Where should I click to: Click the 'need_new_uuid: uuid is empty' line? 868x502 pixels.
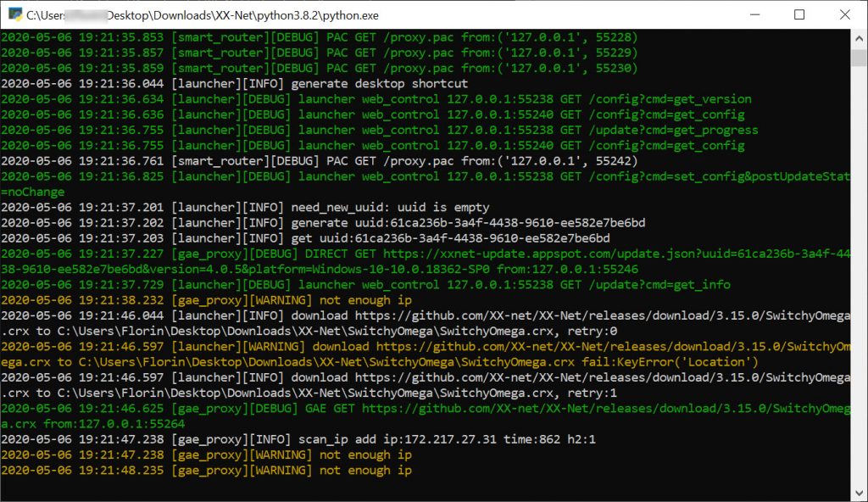tap(245, 207)
